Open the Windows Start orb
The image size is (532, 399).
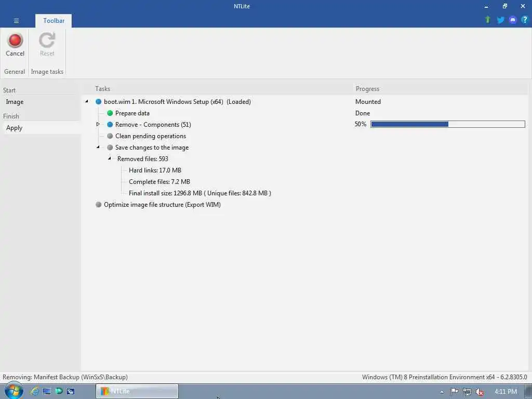(x=14, y=391)
